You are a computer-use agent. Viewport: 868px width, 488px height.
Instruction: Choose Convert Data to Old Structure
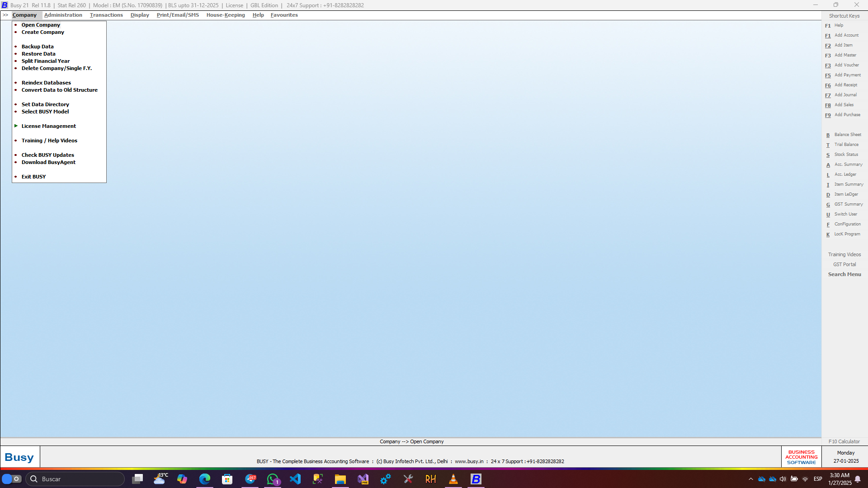coord(60,90)
